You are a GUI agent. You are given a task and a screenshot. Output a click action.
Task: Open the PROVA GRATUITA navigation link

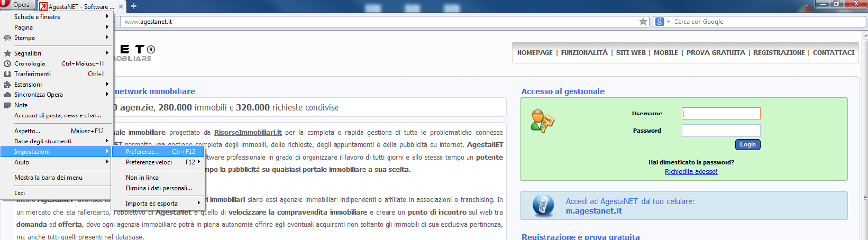pyautogui.click(x=716, y=53)
